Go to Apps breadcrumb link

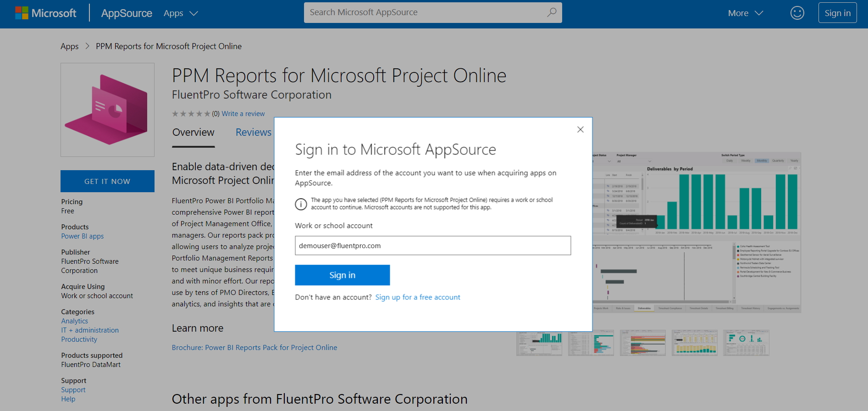pos(70,46)
